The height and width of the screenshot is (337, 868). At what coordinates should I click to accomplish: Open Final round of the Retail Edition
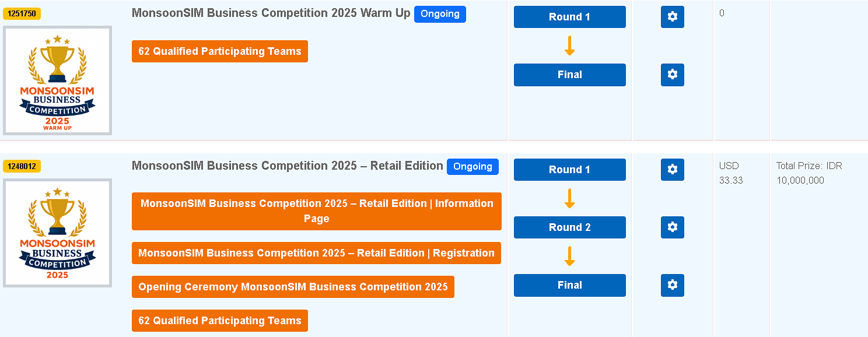(x=569, y=285)
